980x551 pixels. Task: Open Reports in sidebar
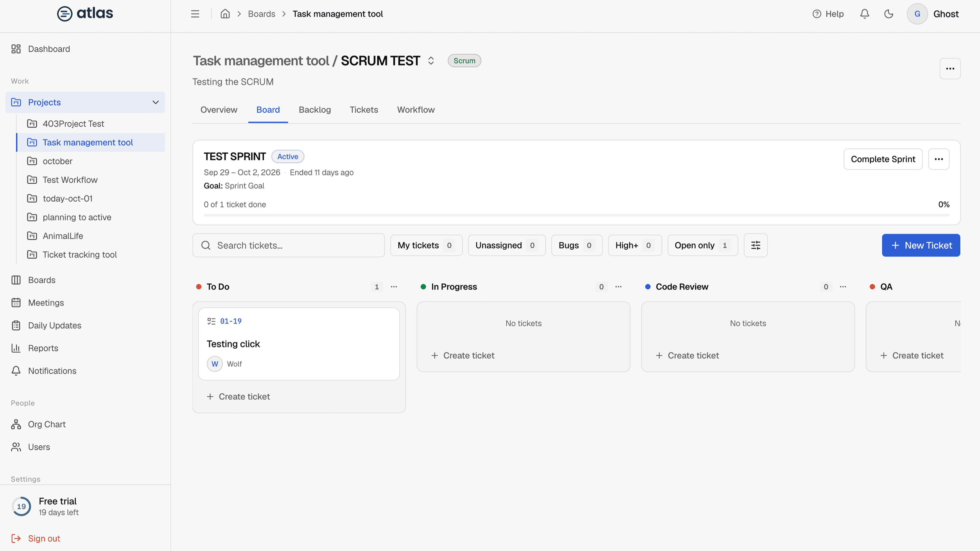coord(85,348)
